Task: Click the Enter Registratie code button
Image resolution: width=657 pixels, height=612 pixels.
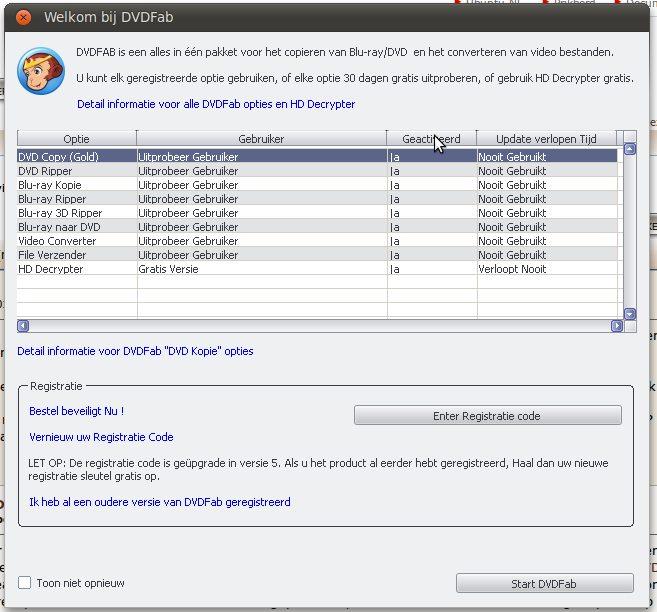Action: click(x=488, y=416)
